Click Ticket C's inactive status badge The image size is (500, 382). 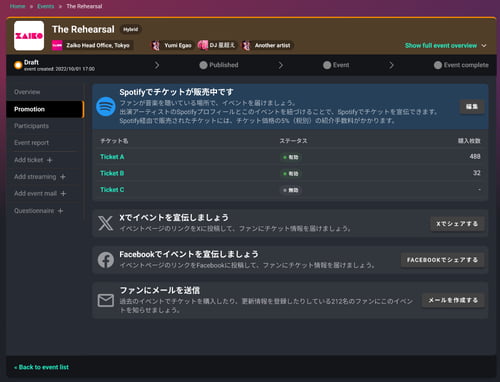(291, 190)
